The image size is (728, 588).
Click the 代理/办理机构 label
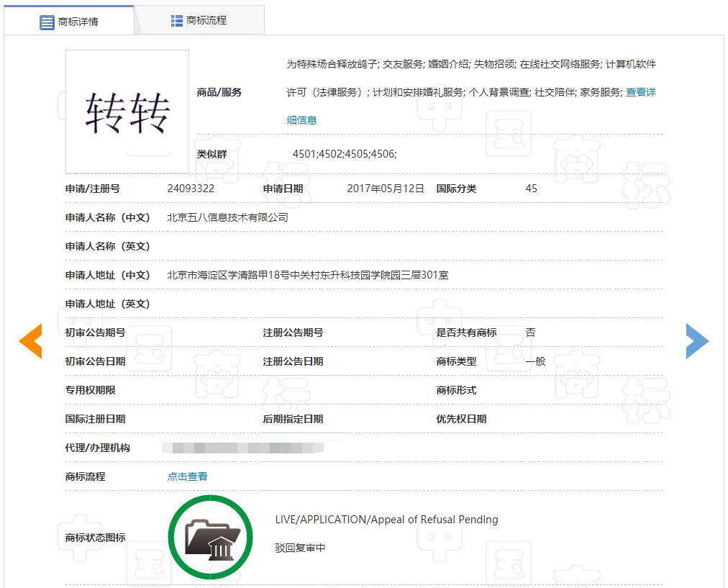[x=98, y=448]
